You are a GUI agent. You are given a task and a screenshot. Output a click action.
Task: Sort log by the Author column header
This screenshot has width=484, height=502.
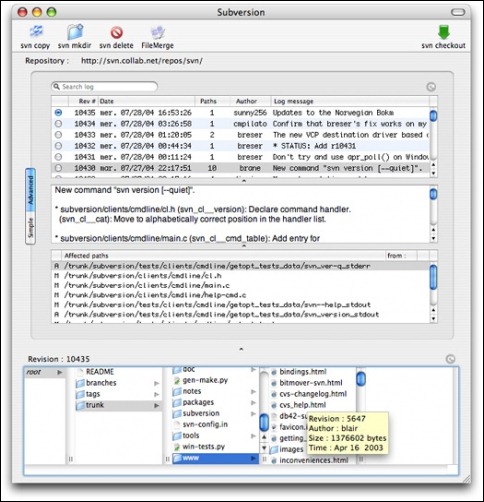coord(251,101)
